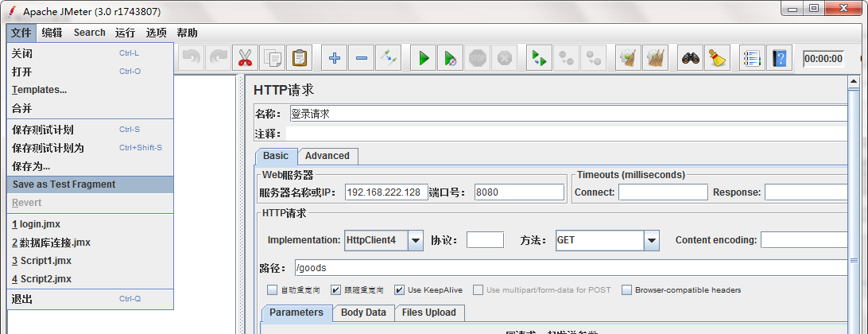Choose 打开 in the file menu
Image resolution: width=868 pixels, height=334 pixels.
(x=91, y=72)
